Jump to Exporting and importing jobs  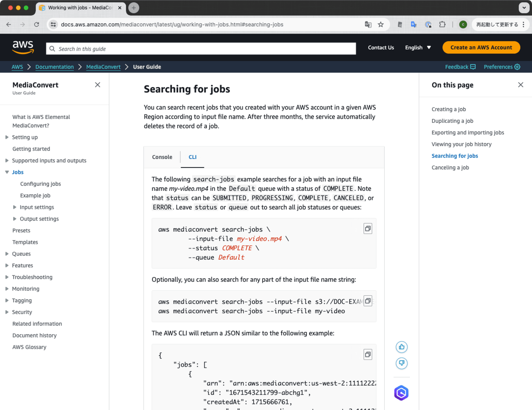(x=468, y=133)
